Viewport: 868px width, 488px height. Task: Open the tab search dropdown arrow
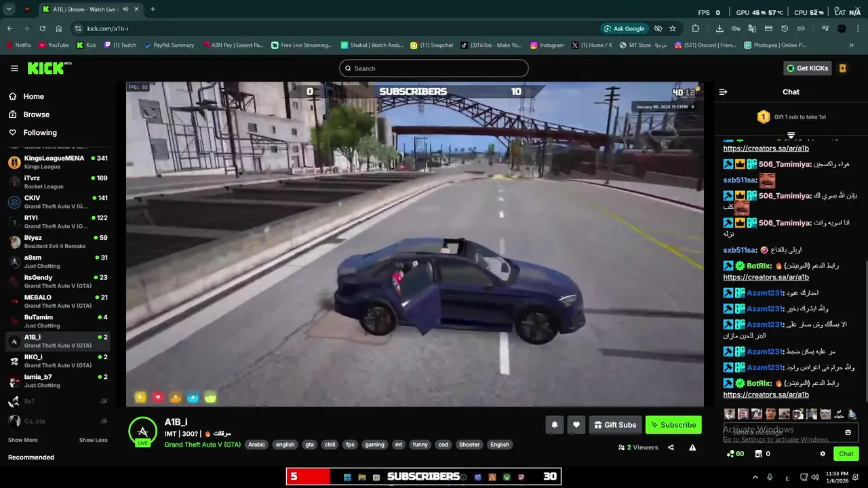[9, 9]
